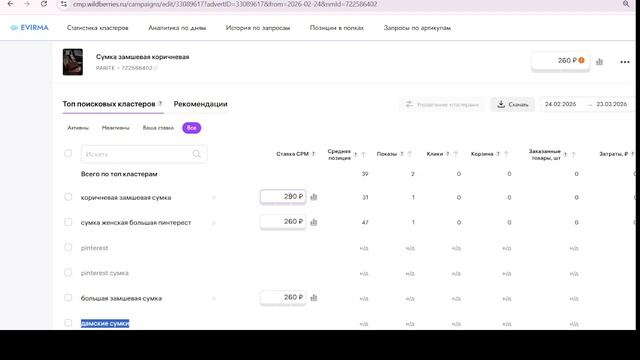
Task: Click the cluster search input field
Action: tap(144, 154)
